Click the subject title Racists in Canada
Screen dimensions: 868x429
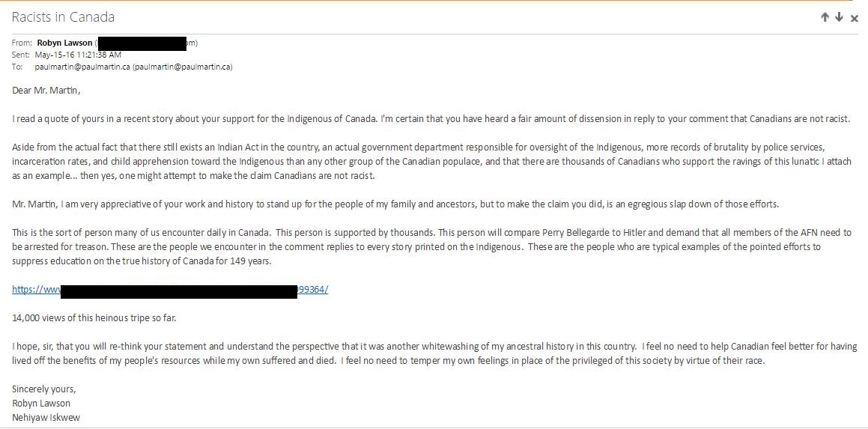[x=63, y=16]
